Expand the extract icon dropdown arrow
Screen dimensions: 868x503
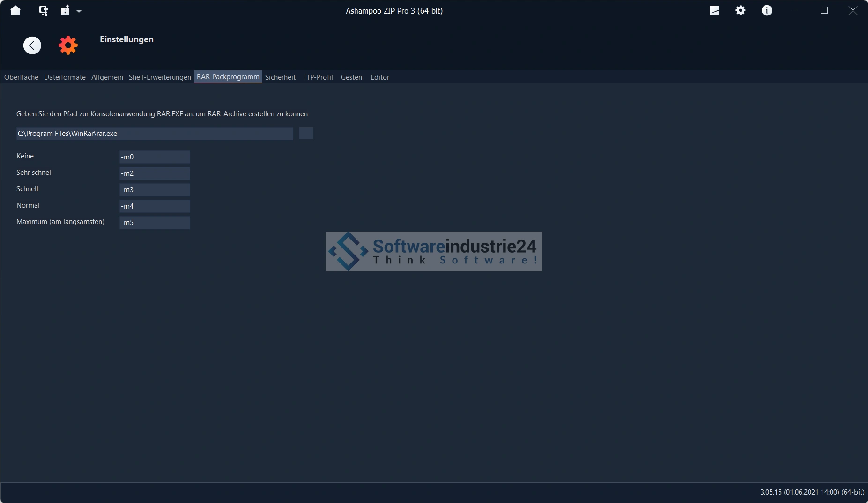79,11
